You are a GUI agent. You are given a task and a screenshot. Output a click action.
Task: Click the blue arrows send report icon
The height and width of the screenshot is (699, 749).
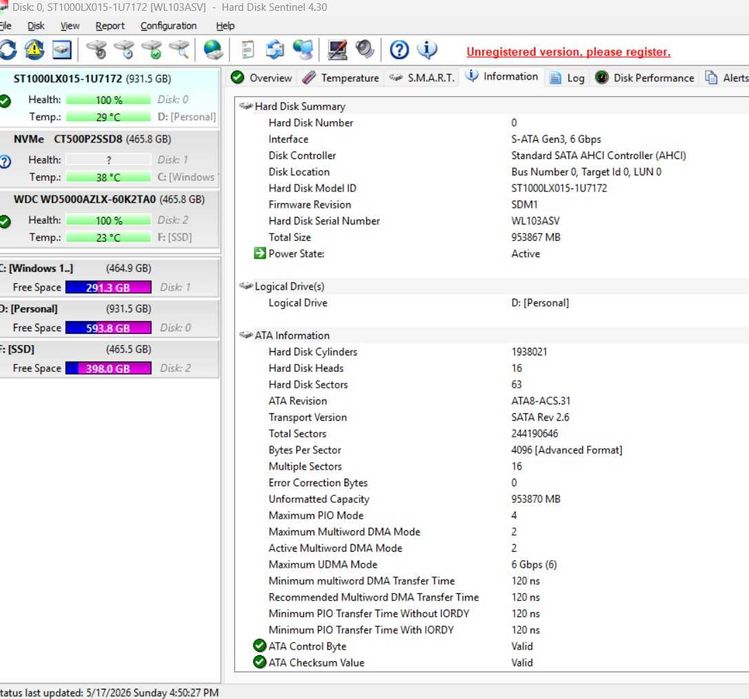click(x=275, y=50)
